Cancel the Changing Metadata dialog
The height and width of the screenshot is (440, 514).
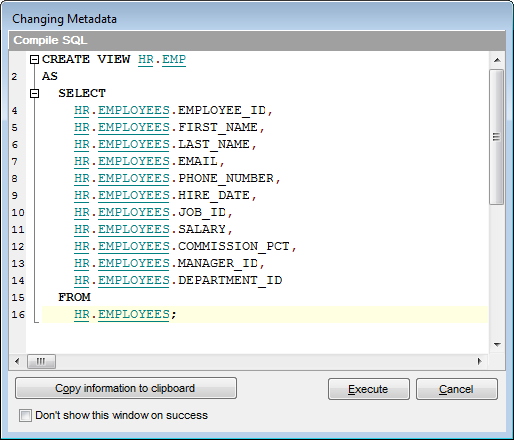coord(457,389)
